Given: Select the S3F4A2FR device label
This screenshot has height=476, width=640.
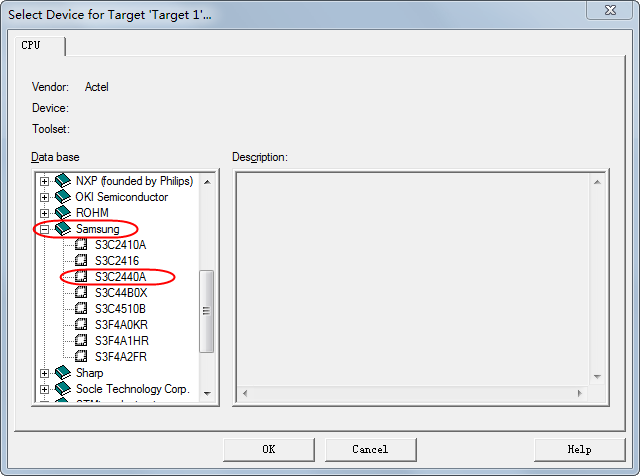Looking at the screenshot, I should [x=121, y=356].
